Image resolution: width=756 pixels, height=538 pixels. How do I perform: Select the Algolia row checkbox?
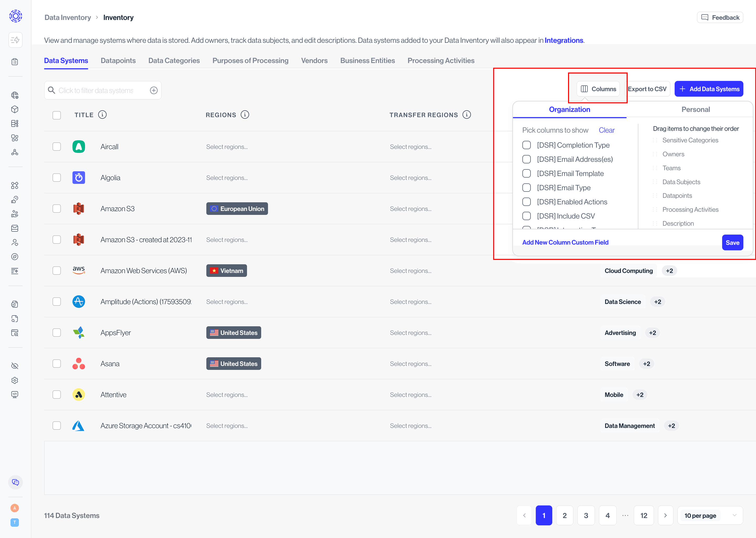(57, 178)
